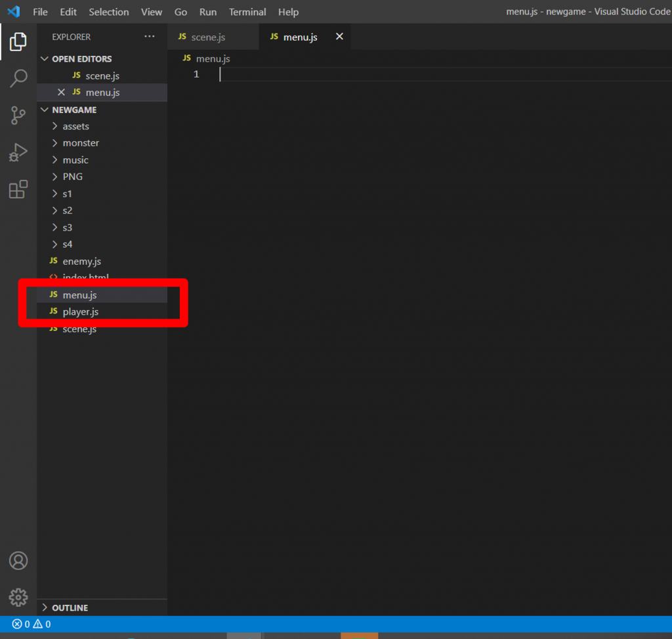Open the Selection menu
The image size is (672, 639).
click(x=109, y=12)
